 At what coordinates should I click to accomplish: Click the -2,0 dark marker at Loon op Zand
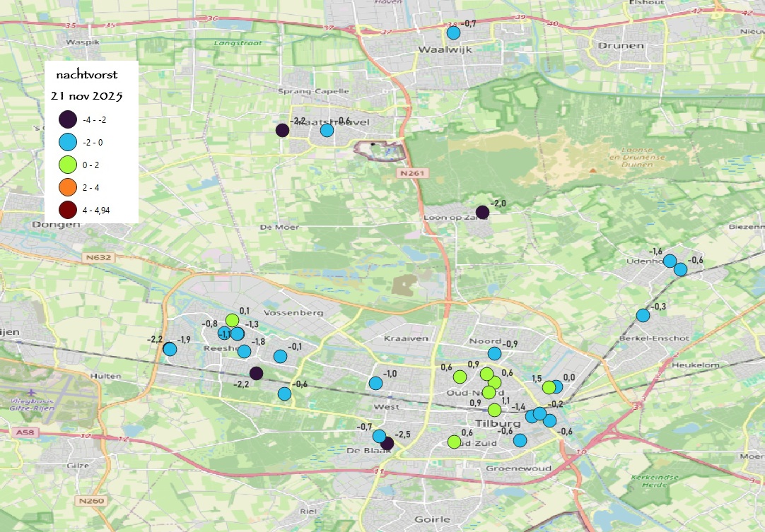pos(481,213)
